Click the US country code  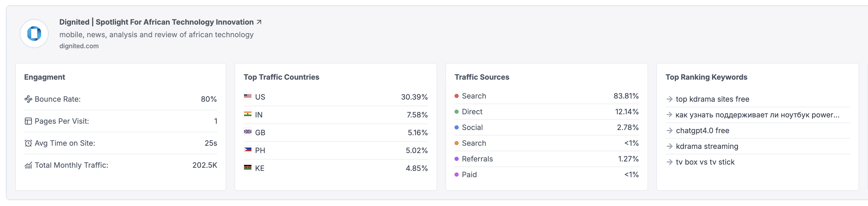pos(260,97)
